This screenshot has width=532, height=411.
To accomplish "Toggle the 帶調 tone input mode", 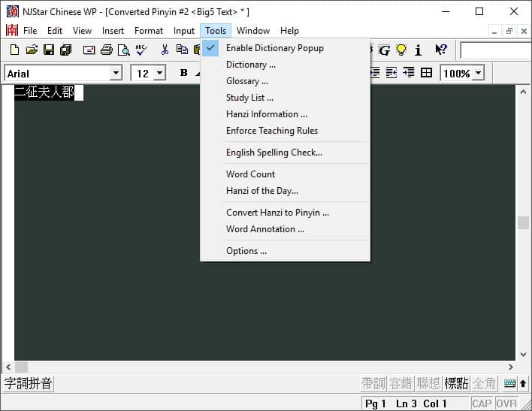I will click(373, 383).
